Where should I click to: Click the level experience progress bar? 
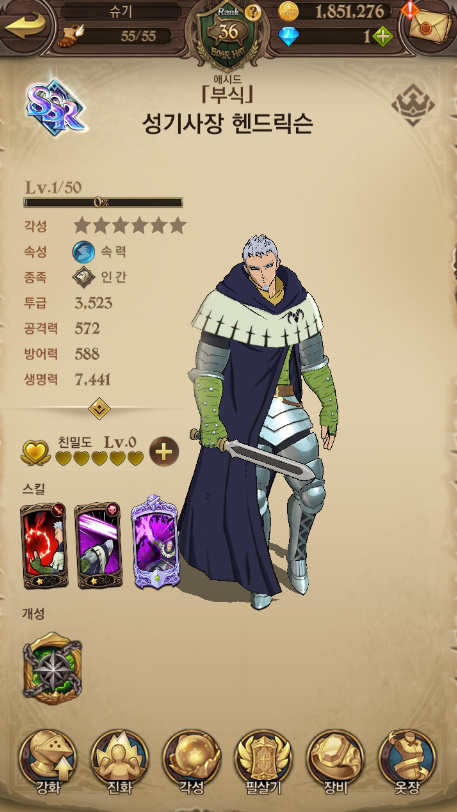(103, 202)
